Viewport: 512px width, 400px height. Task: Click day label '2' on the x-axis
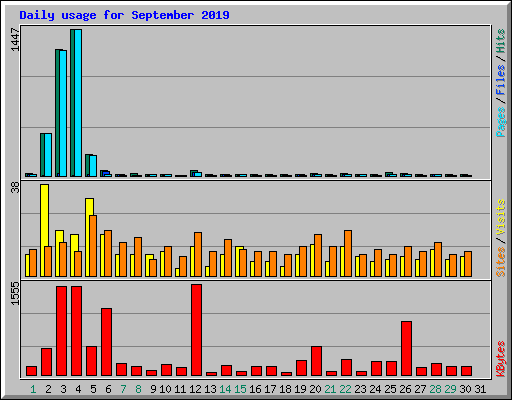coord(48,389)
